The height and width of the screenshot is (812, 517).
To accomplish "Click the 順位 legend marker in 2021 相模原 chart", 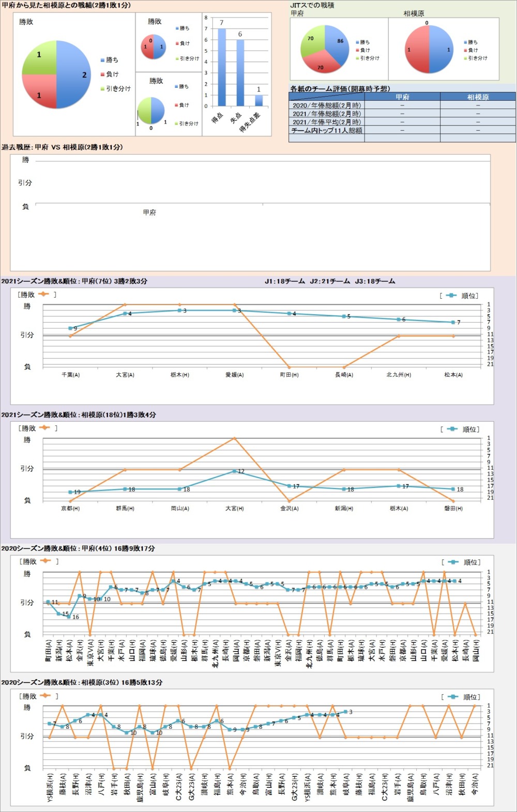I will click(452, 429).
